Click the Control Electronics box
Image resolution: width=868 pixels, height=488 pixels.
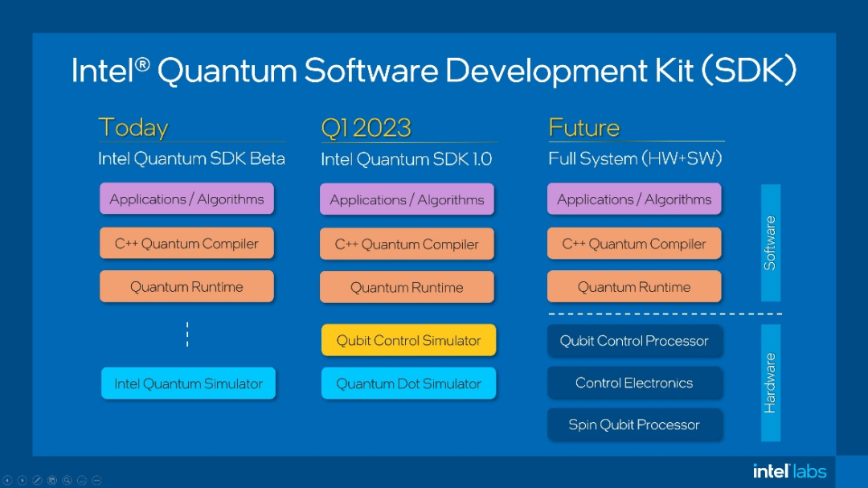coord(634,383)
